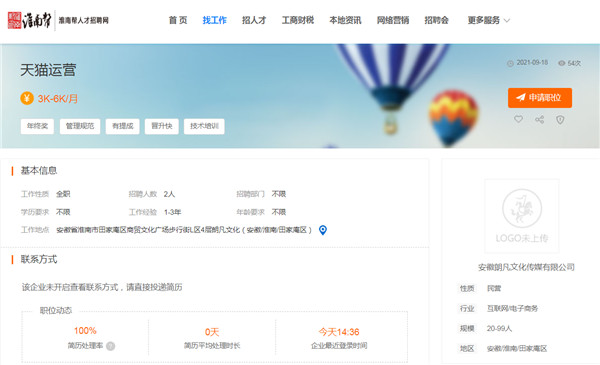Click the heart favorite icon

click(x=518, y=119)
